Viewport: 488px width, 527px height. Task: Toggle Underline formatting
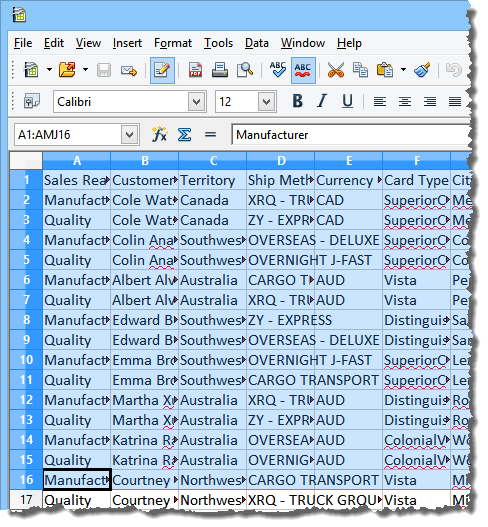[x=348, y=101]
